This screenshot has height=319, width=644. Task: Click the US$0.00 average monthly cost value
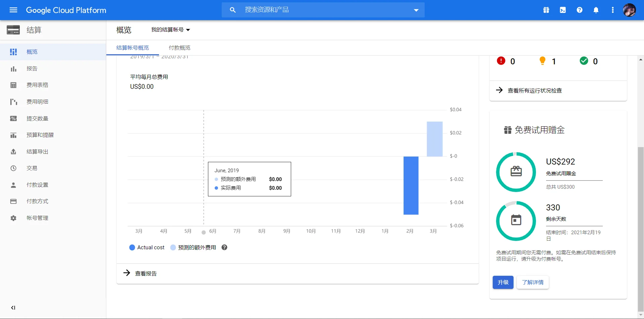142,86
